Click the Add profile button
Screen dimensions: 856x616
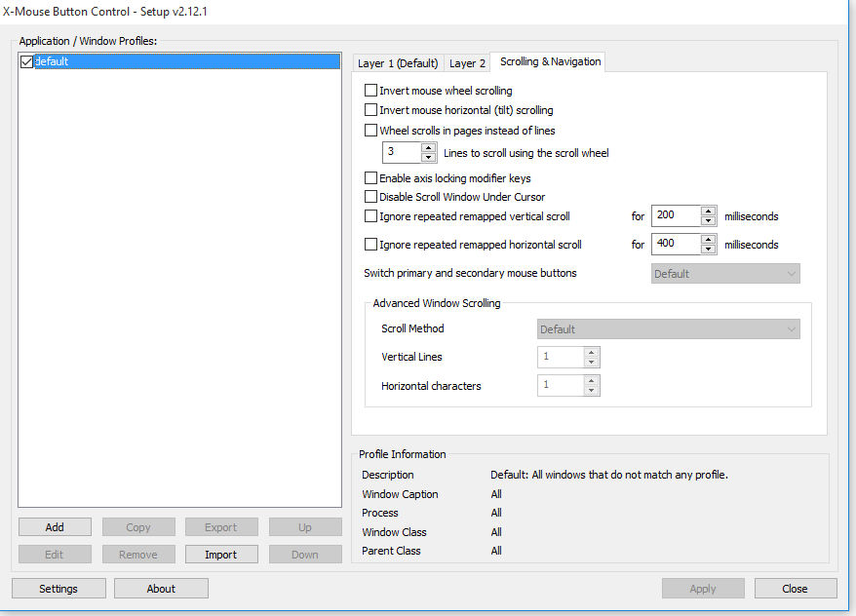[55, 527]
